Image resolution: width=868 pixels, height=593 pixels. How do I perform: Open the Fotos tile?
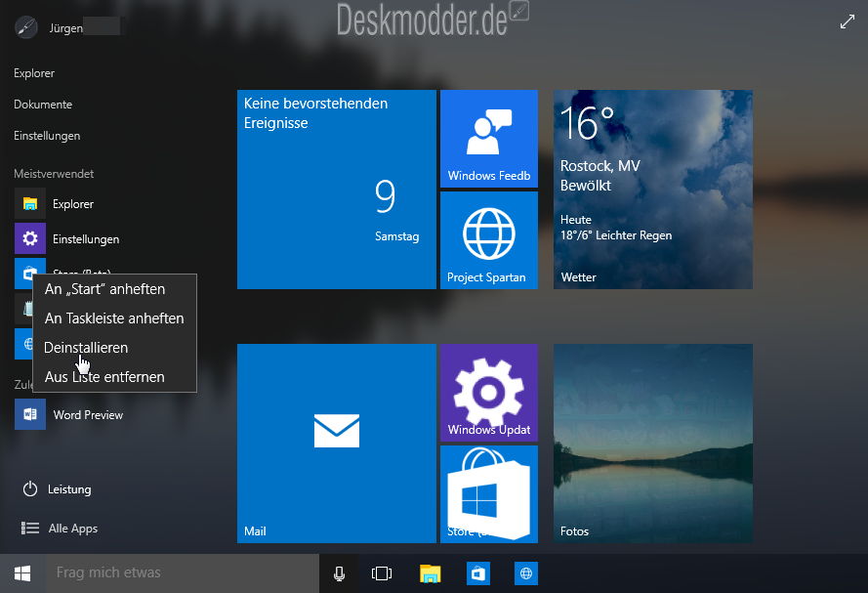pyautogui.click(x=652, y=444)
